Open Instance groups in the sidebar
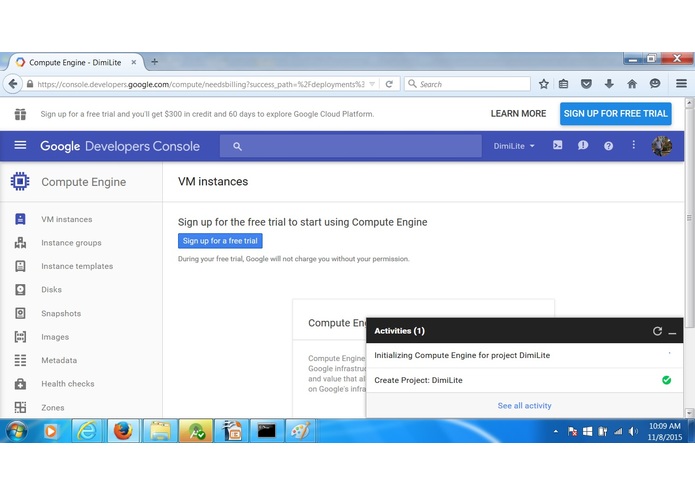Viewport: 695px width, 494px height. tap(71, 243)
